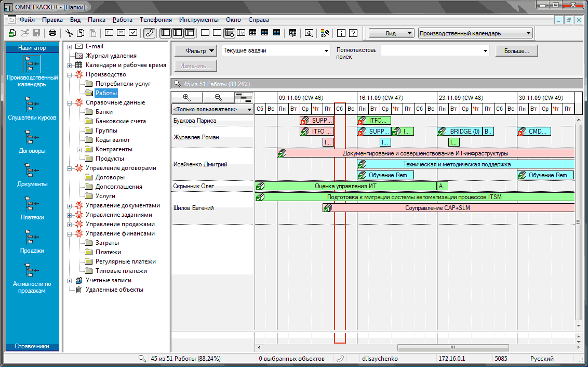Open the Фильтр dropdown button
Screen dimensions: 588x367
[x=195, y=50]
